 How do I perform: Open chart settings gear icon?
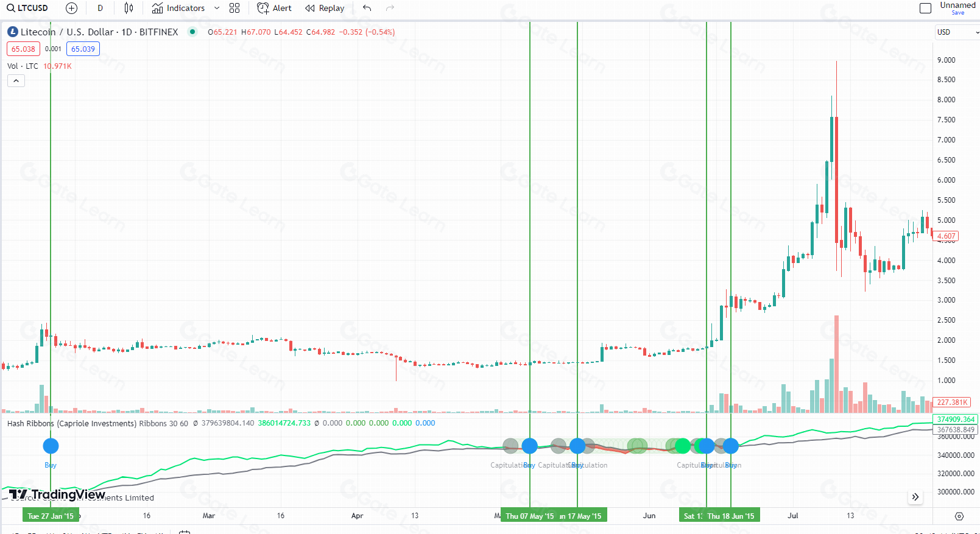pos(959,516)
